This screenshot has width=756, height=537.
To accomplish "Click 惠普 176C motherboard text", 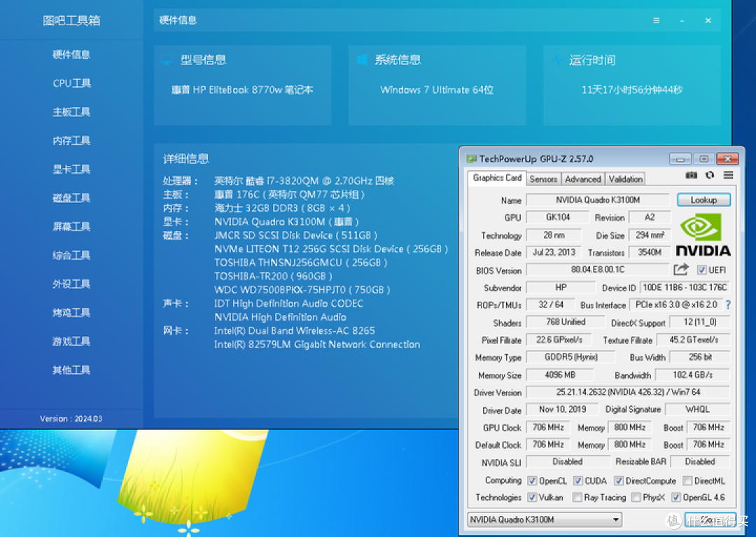I will click(289, 194).
